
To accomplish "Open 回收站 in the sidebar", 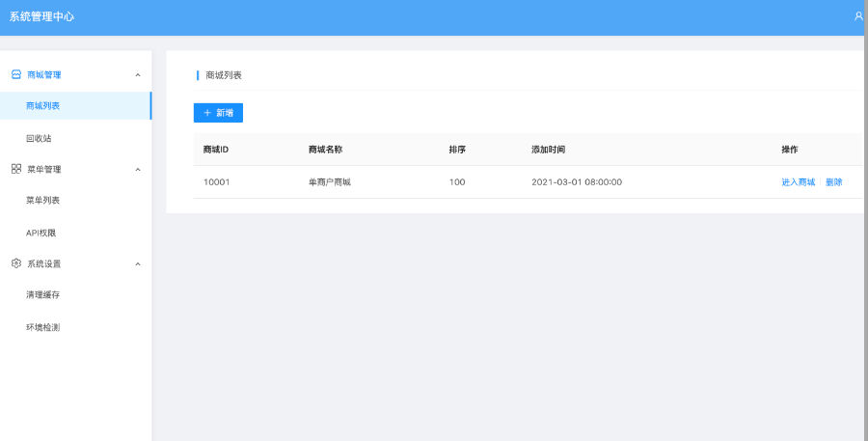I will [x=39, y=138].
